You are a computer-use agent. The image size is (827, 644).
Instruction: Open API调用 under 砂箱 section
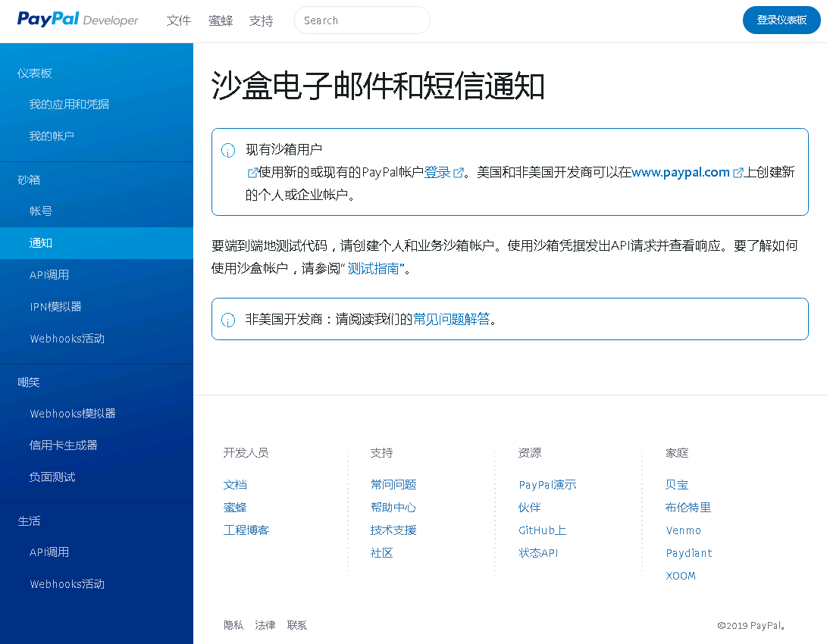[x=49, y=274]
